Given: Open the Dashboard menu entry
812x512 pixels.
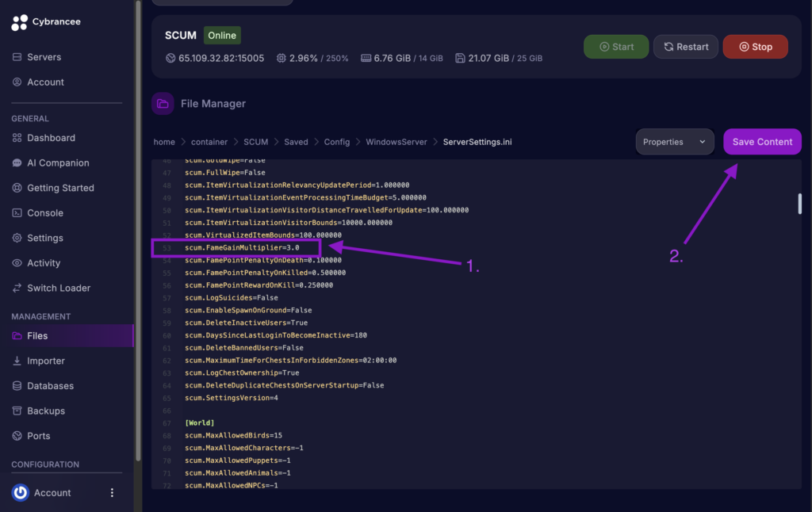Looking at the screenshot, I should coord(17,137).
